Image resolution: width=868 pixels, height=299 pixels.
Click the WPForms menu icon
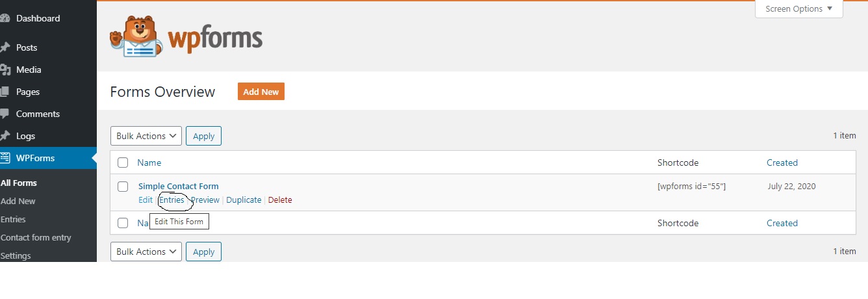(5, 158)
